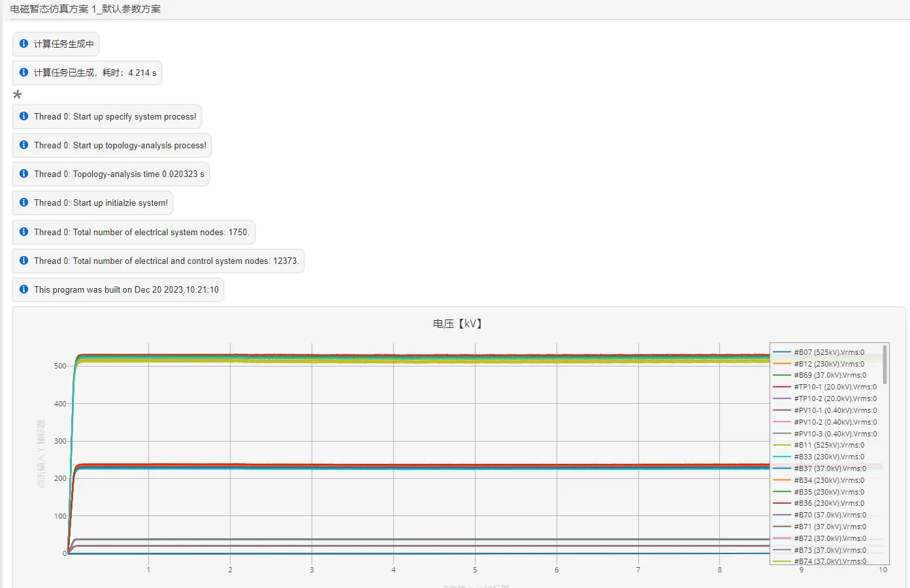Click the message text 计算任务生成中

click(64, 44)
